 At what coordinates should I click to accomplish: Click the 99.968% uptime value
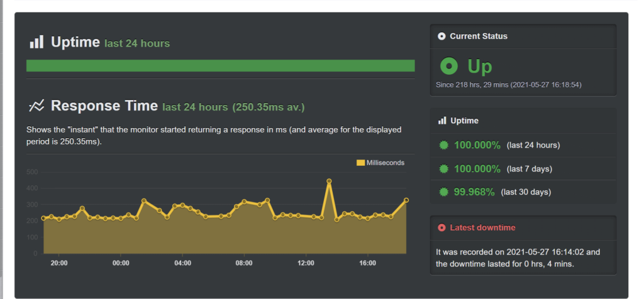point(474,192)
